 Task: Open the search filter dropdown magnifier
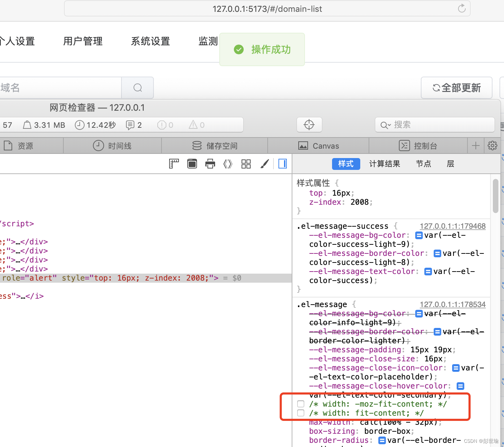click(x=385, y=125)
